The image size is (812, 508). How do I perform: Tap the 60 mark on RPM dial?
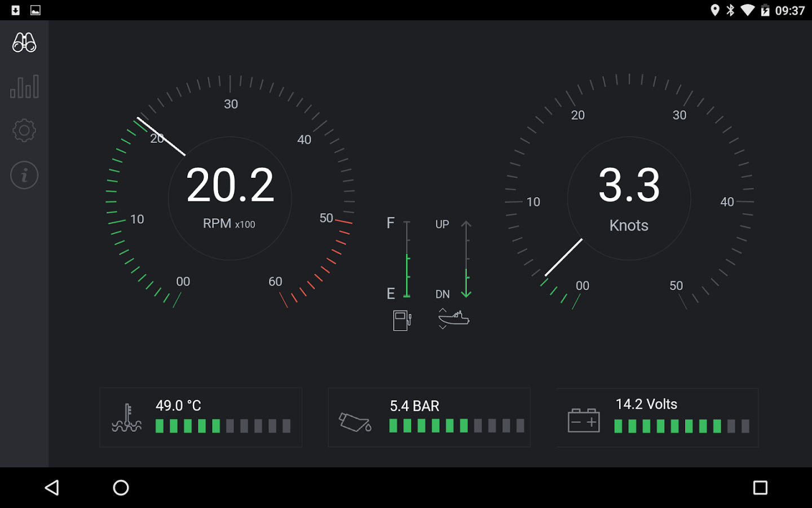coord(275,281)
